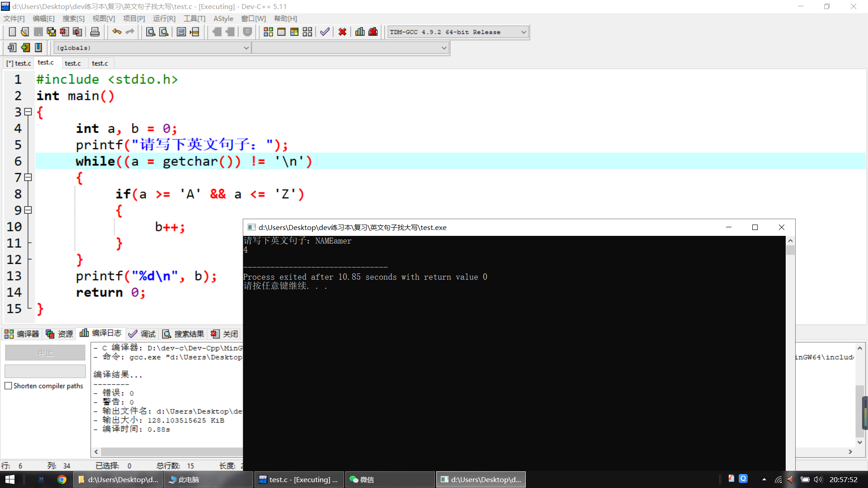Click the first icon in second toolbar row
The height and width of the screenshot is (488, 868).
click(x=12, y=47)
